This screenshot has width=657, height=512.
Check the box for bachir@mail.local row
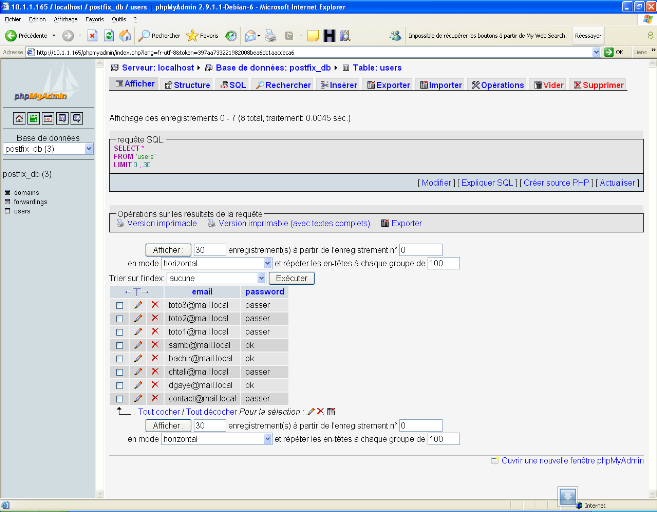[120, 358]
